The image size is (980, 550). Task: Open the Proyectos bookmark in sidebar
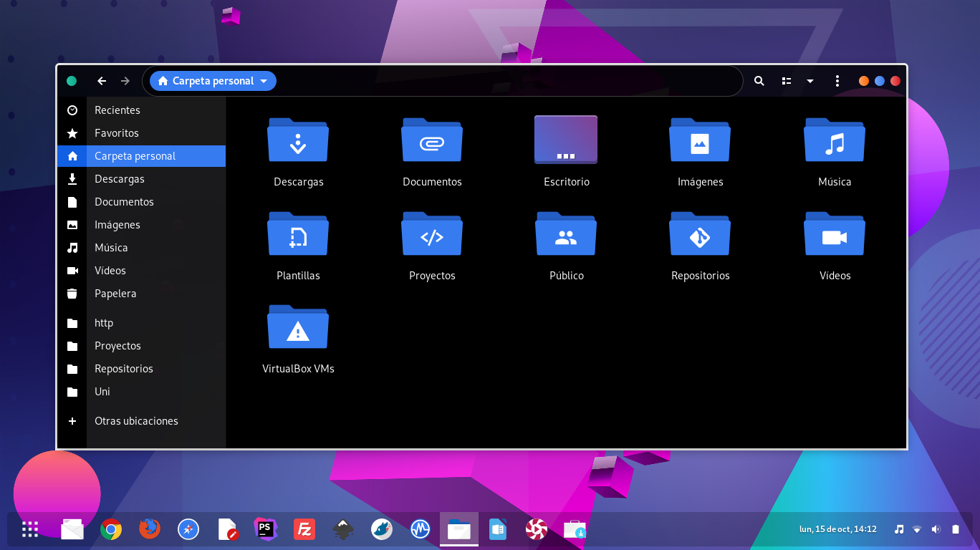click(x=141, y=346)
